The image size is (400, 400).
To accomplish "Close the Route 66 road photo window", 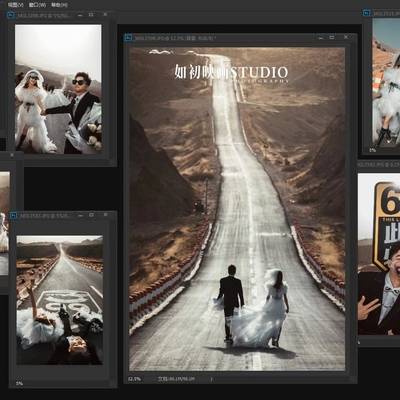I will click(x=105, y=215).
